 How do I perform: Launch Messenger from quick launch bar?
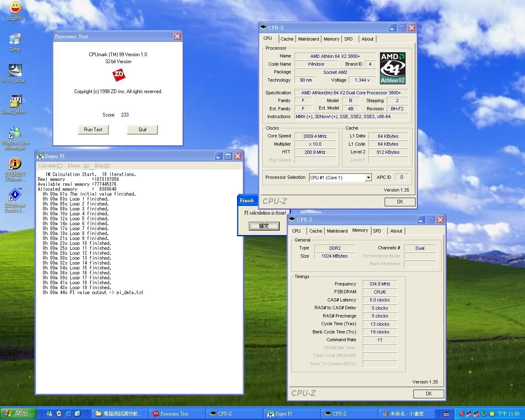tap(50, 414)
